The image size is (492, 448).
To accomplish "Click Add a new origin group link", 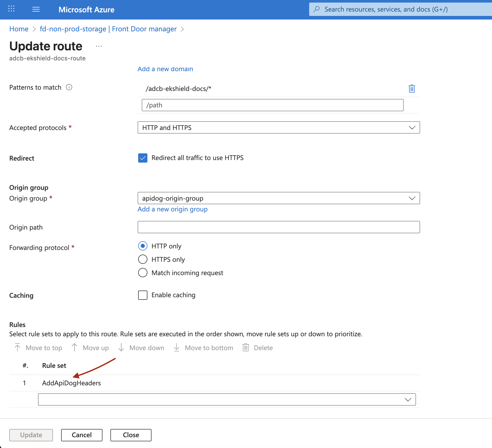I will [173, 209].
